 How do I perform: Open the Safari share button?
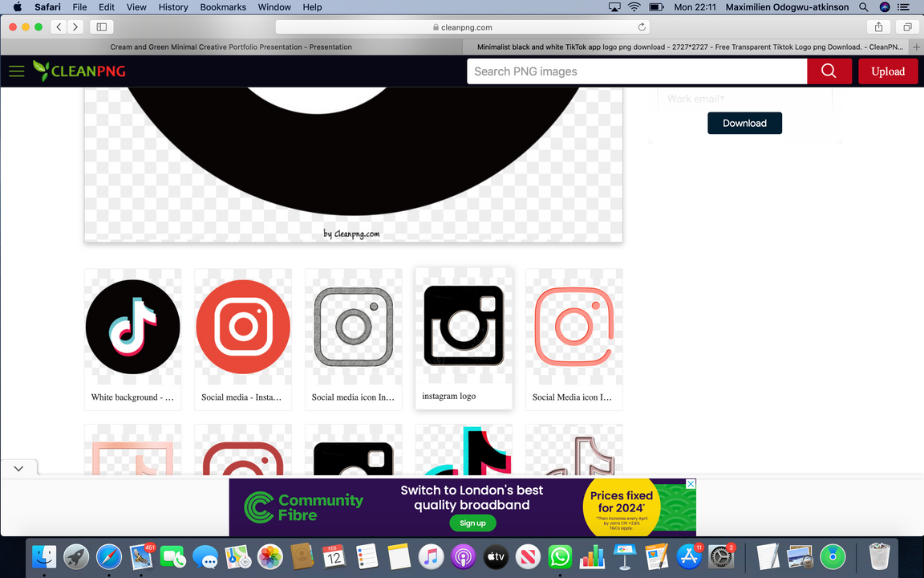[878, 26]
